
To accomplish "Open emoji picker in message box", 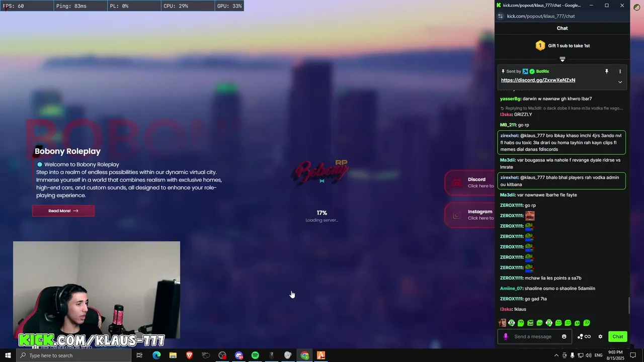I will click(x=564, y=337).
